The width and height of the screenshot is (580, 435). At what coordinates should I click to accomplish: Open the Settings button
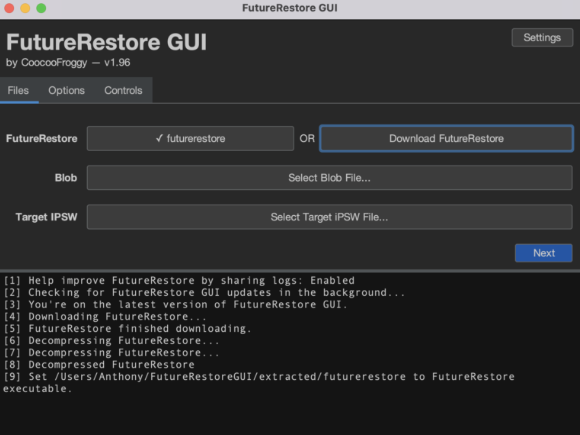pyautogui.click(x=542, y=37)
